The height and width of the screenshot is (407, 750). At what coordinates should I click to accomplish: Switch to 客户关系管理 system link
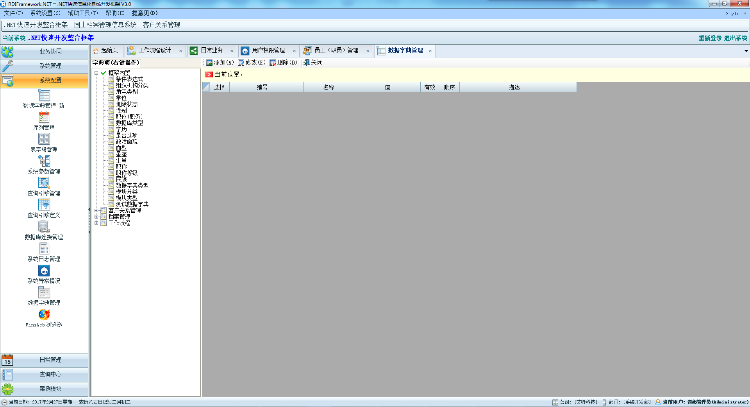[161, 25]
